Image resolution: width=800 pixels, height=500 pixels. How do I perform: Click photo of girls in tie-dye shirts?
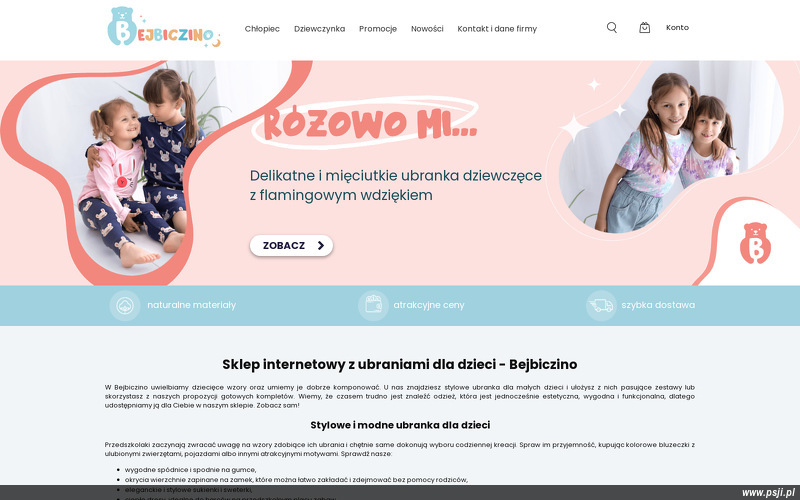[x=668, y=151]
